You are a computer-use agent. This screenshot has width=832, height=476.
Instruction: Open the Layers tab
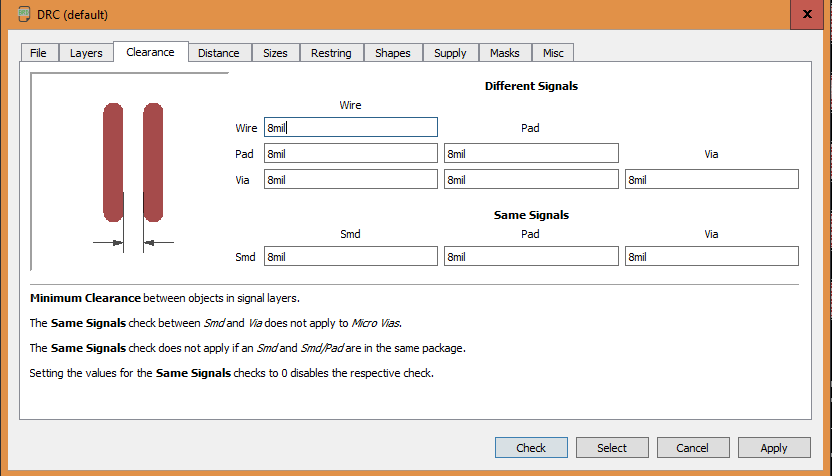pyautogui.click(x=86, y=53)
